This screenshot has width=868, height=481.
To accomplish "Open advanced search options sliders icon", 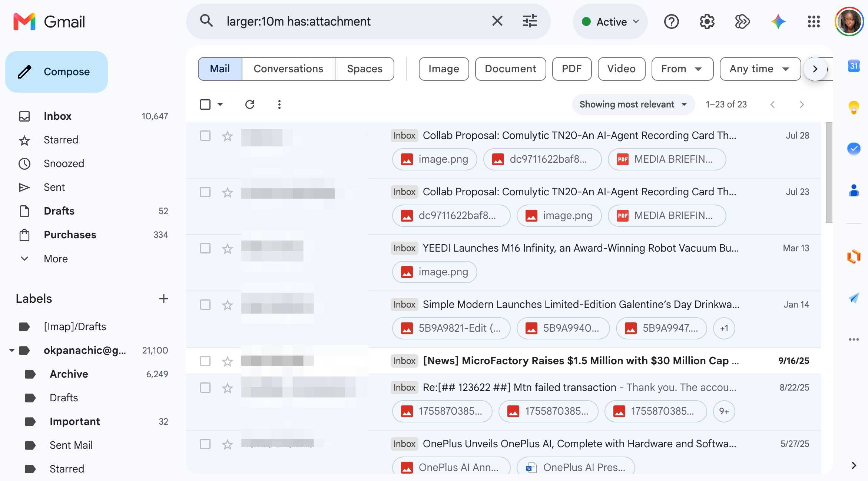I will point(530,21).
